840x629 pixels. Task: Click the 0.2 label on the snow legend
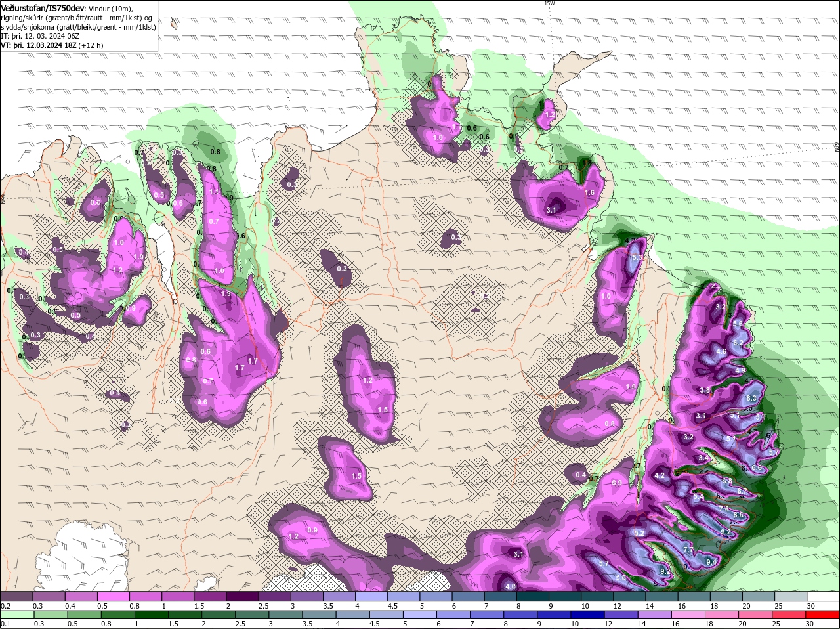(x=5, y=605)
